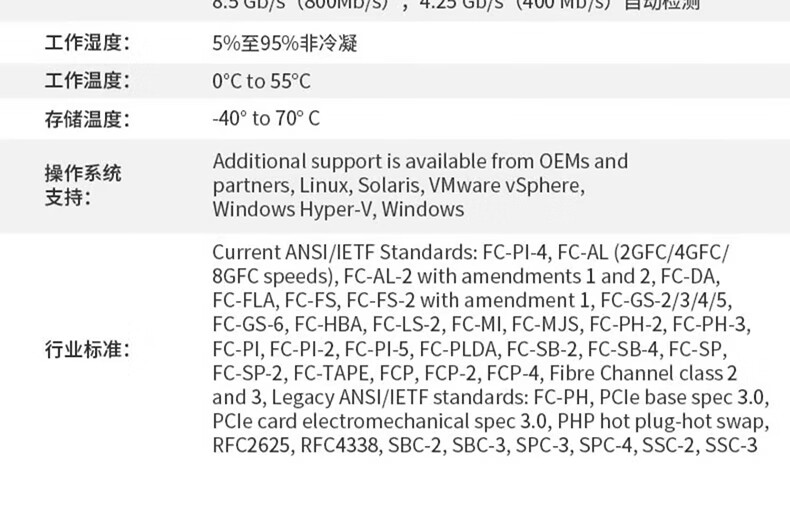This screenshot has height=510, width=790.
Task: Click the line starting with FC-PI, FC-PI-2
Action: (470, 349)
